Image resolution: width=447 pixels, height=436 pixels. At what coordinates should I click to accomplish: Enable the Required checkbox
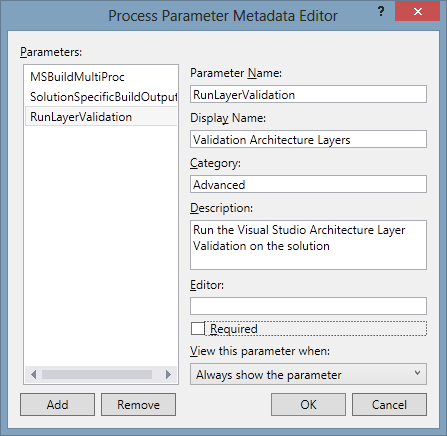tap(198, 329)
